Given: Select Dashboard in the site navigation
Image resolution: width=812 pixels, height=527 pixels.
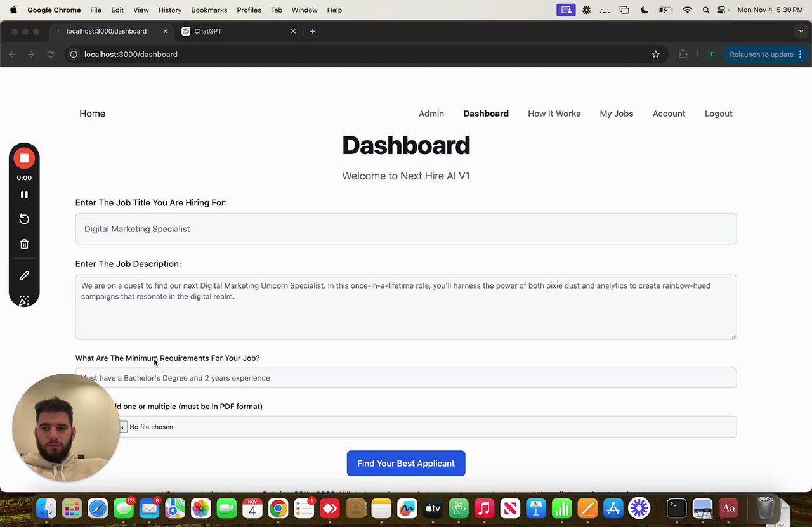Looking at the screenshot, I should (x=486, y=114).
